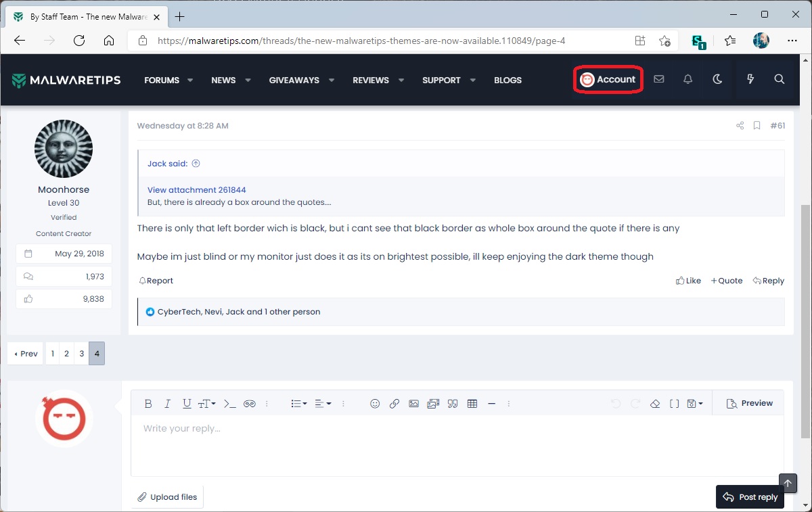Insert a link in the reply
The image size is (812, 512).
click(x=394, y=404)
